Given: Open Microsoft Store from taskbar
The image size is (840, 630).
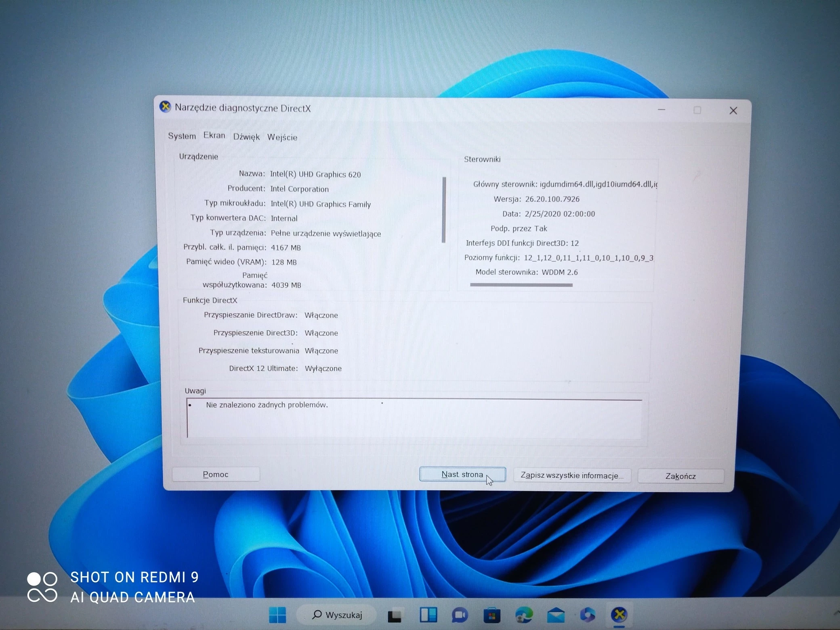Looking at the screenshot, I should 492,615.
